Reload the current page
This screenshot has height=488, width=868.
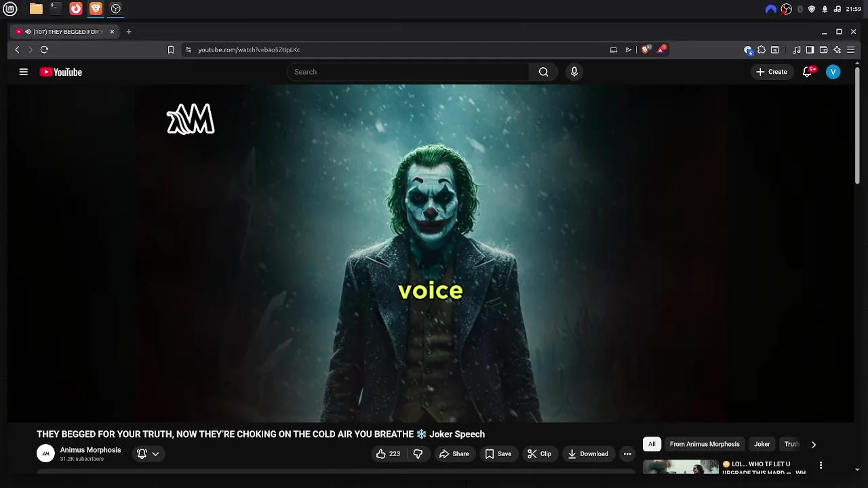coord(44,49)
